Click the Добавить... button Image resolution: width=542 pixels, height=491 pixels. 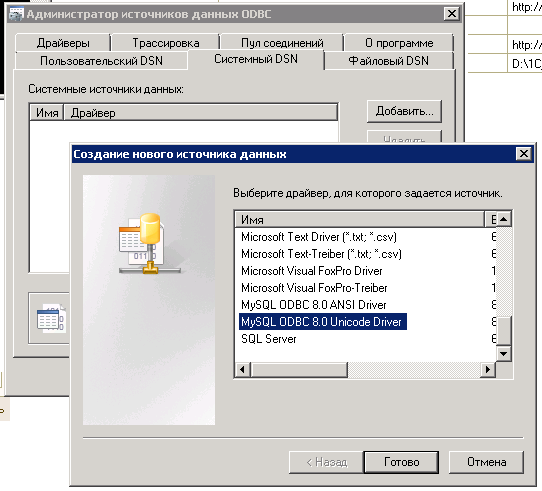(x=404, y=111)
